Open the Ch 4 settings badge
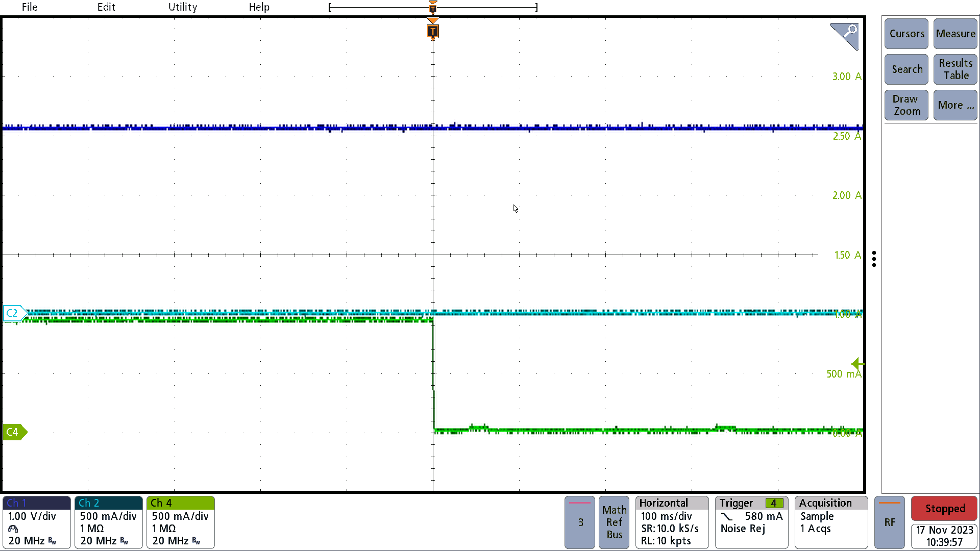This screenshot has height=551, width=980. click(x=181, y=522)
